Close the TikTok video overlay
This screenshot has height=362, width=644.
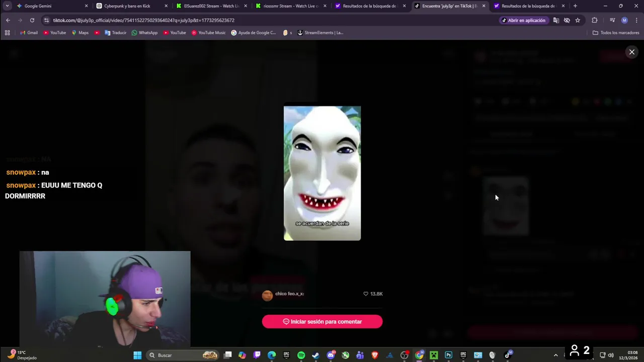(x=632, y=52)
